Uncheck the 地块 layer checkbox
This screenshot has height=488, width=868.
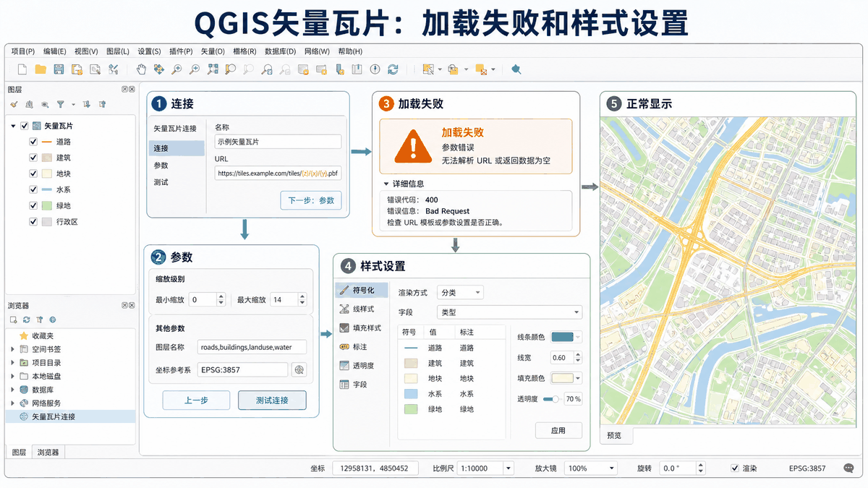point(33,174)
